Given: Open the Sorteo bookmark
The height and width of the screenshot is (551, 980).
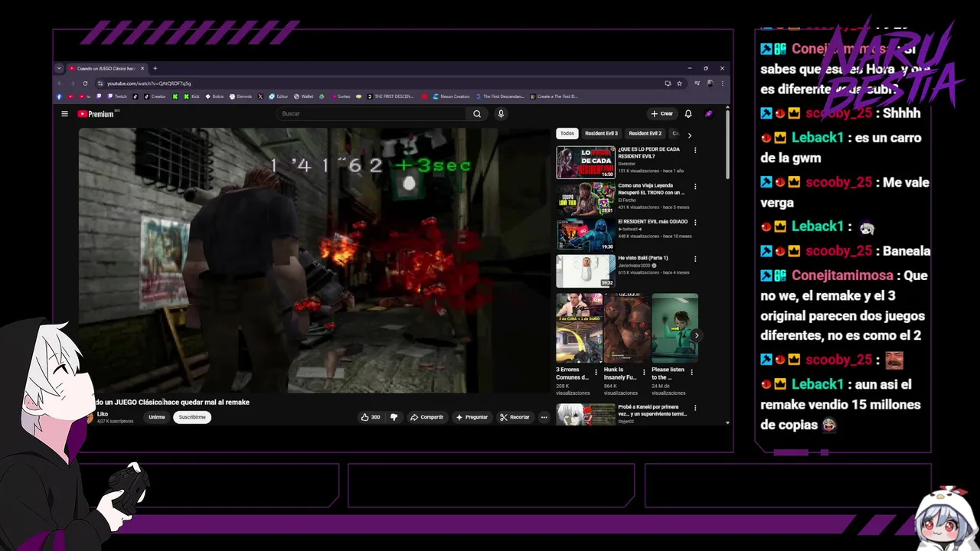Looking at the screenshot, I should 341,96.
